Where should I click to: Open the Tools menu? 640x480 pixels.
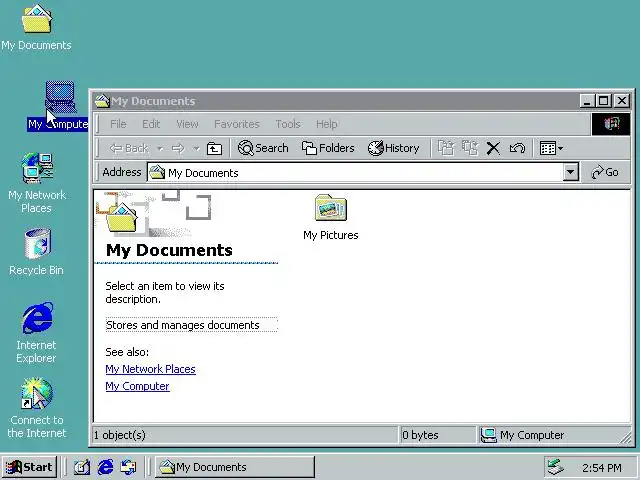click(x=288, y=124)
